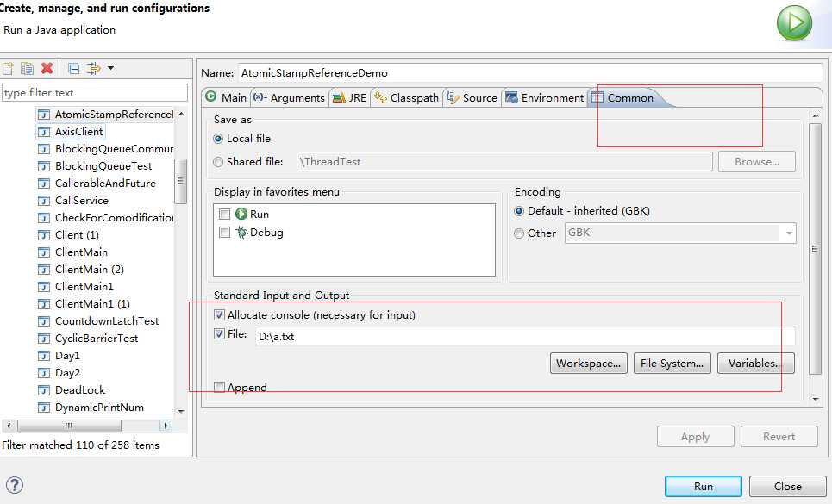Click the Apply button
Screen dimensions: 832x504
(695, 436)
